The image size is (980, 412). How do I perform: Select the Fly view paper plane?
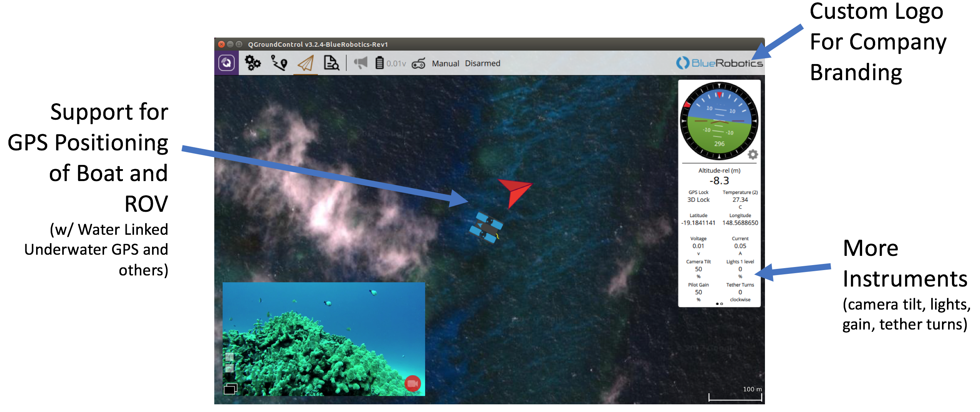306,63
